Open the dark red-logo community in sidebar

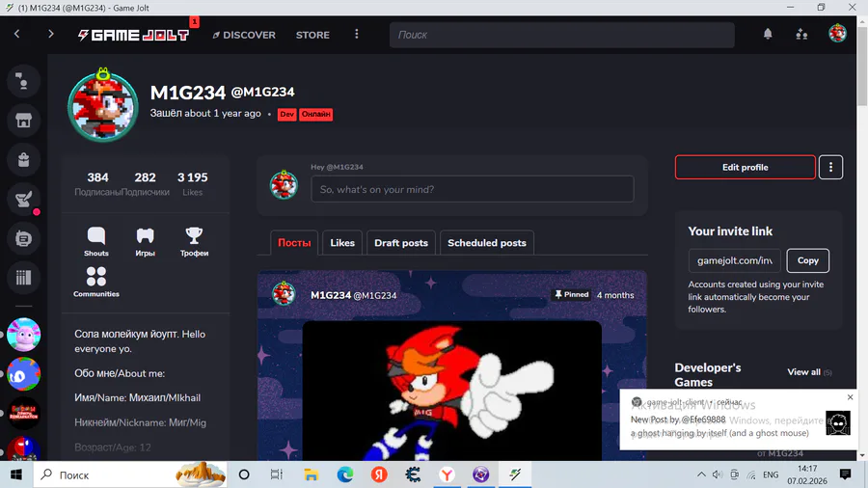coord(23,414)
